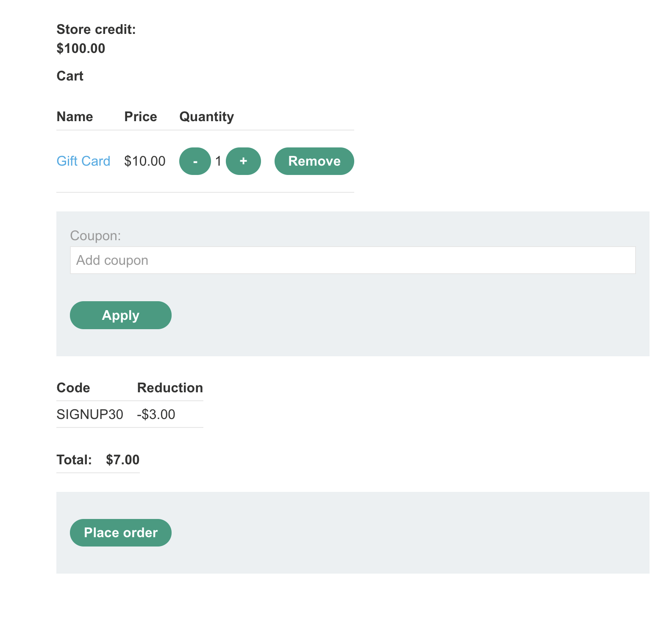Increase Gift Card quantity with plus button

[x=243, y=161]
